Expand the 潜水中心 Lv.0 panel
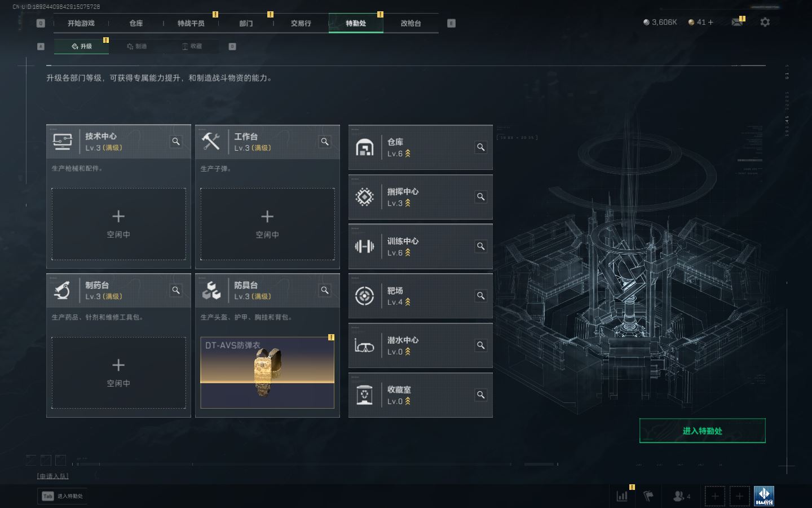The image size is (812, 508). 421,345
